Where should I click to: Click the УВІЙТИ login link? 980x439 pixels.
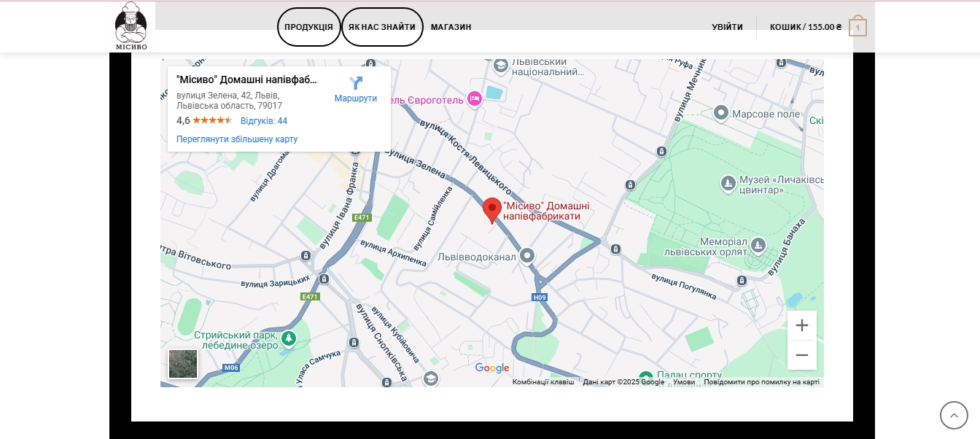click(x=727, y=27)
